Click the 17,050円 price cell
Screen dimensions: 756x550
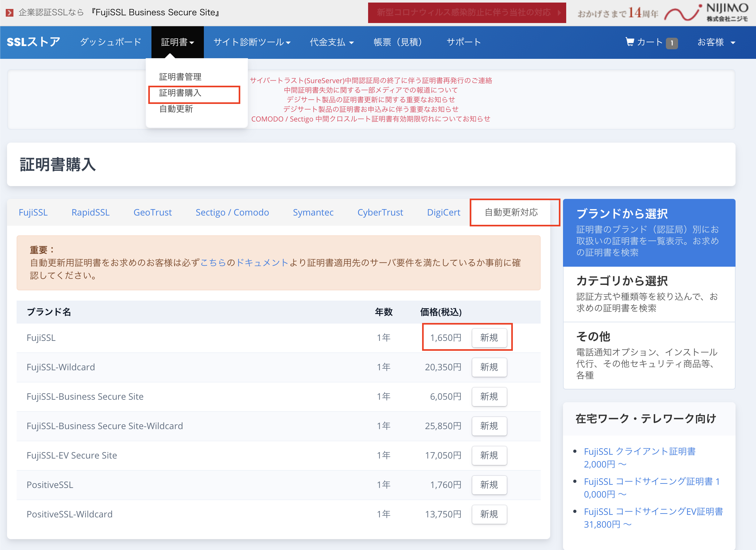coord(443,455)
